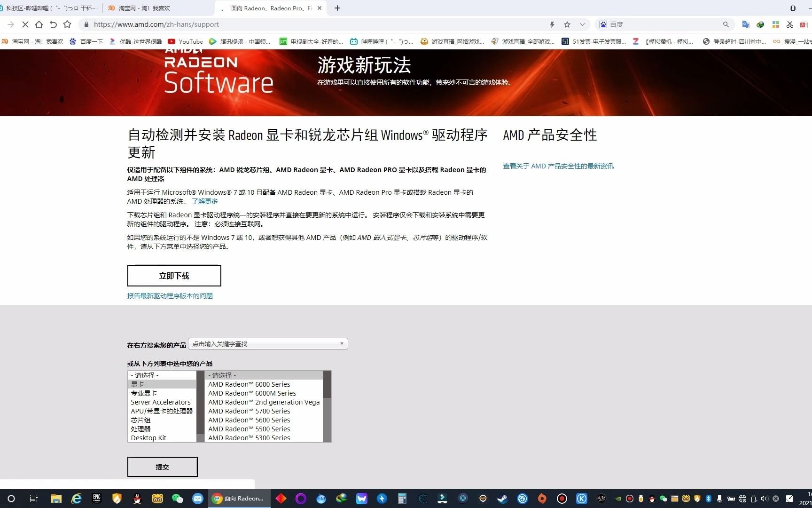812x508 pixels.
Task: Choose AMD Radeon 6000 Series
Action: click(x=264, y=384)
